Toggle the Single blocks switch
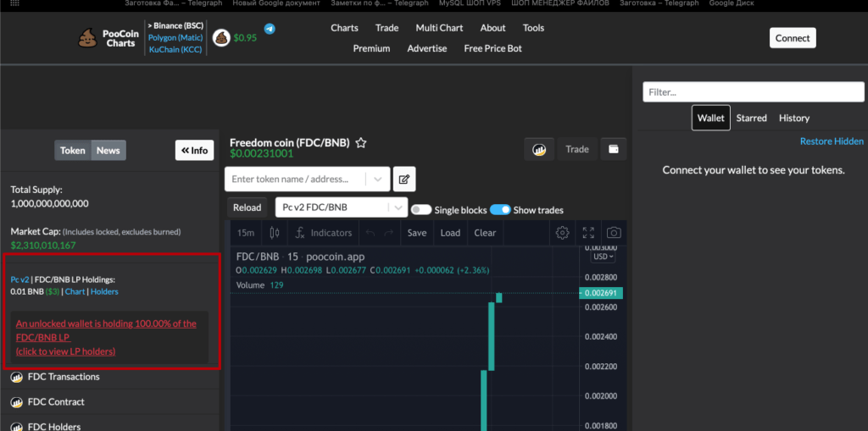 tap(421, 210)
